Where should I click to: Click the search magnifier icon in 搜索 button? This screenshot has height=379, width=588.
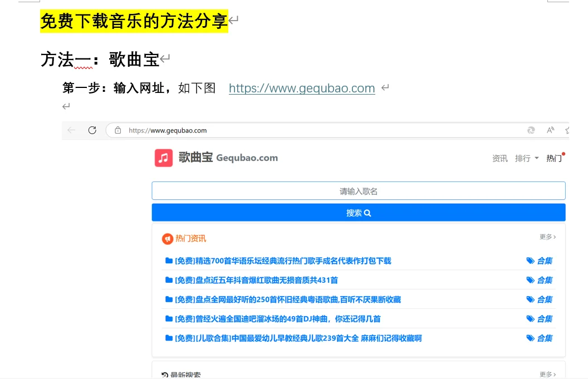point(367,213)
